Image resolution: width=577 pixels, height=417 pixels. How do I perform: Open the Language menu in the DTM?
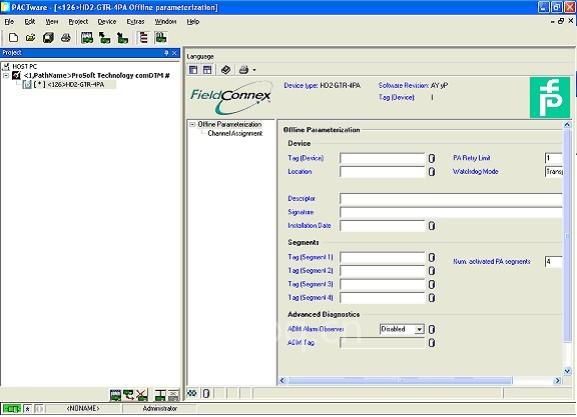click(200, 56)
